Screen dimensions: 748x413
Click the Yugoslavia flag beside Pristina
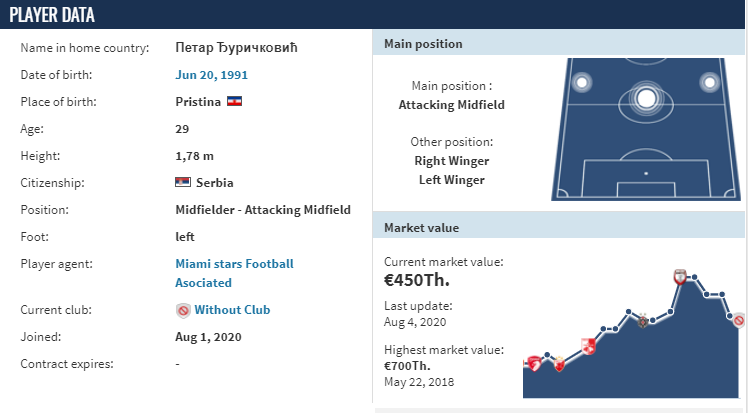pyautogui.click(x=234, y=102)
